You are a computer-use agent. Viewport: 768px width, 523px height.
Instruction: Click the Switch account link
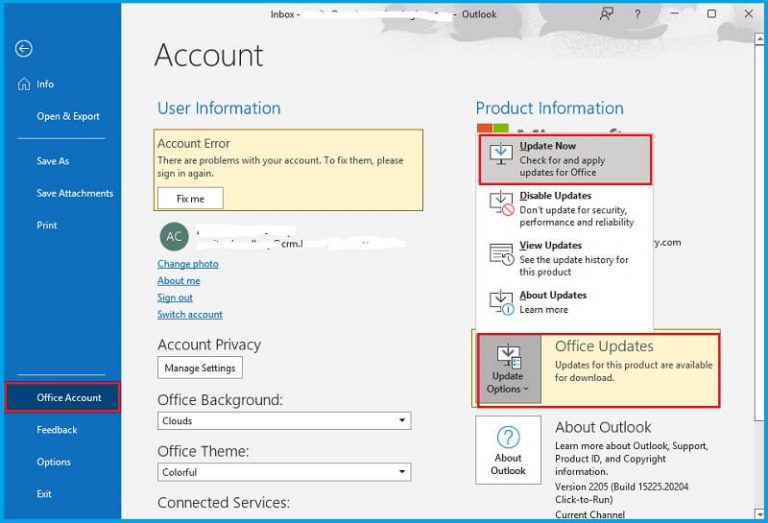190,314
